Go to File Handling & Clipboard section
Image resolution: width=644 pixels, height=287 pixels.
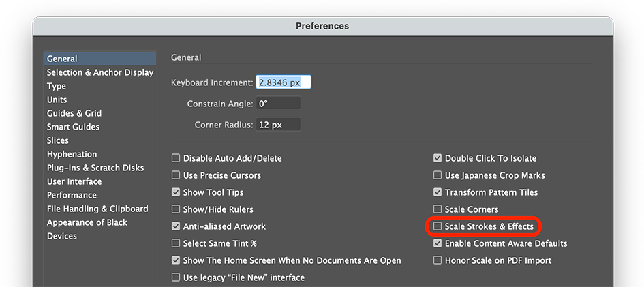97,209
